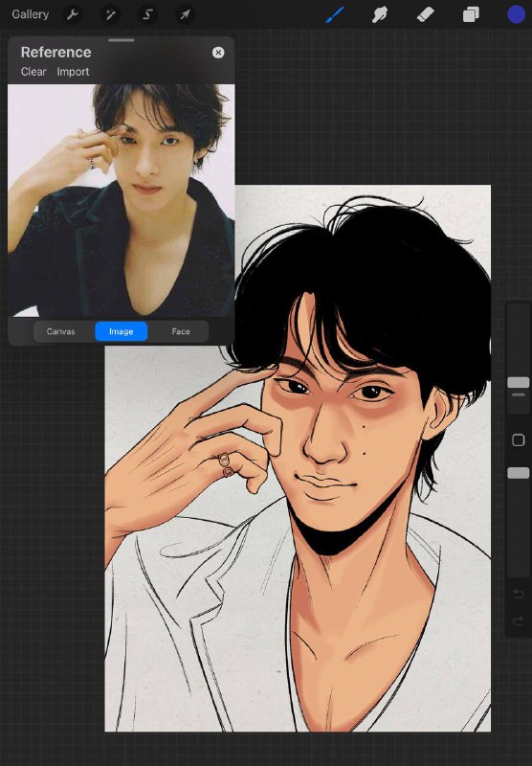
Task: Open the Actions wrench menu
Action: (73, 14)
